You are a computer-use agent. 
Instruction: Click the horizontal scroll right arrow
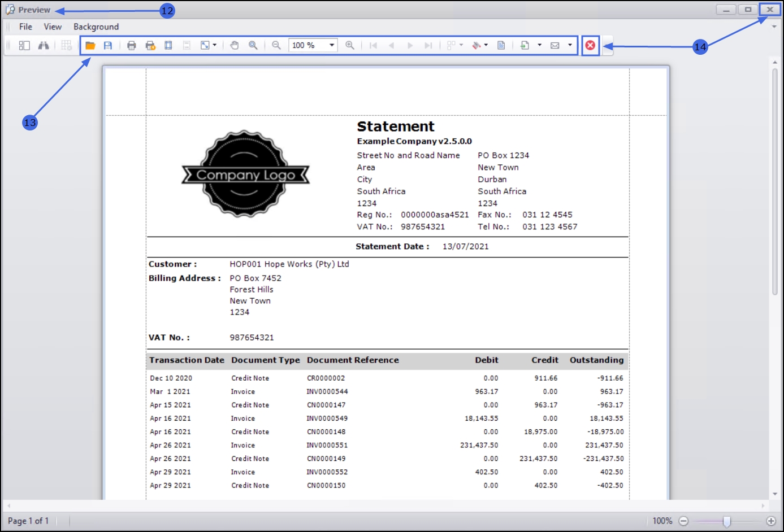763,505
